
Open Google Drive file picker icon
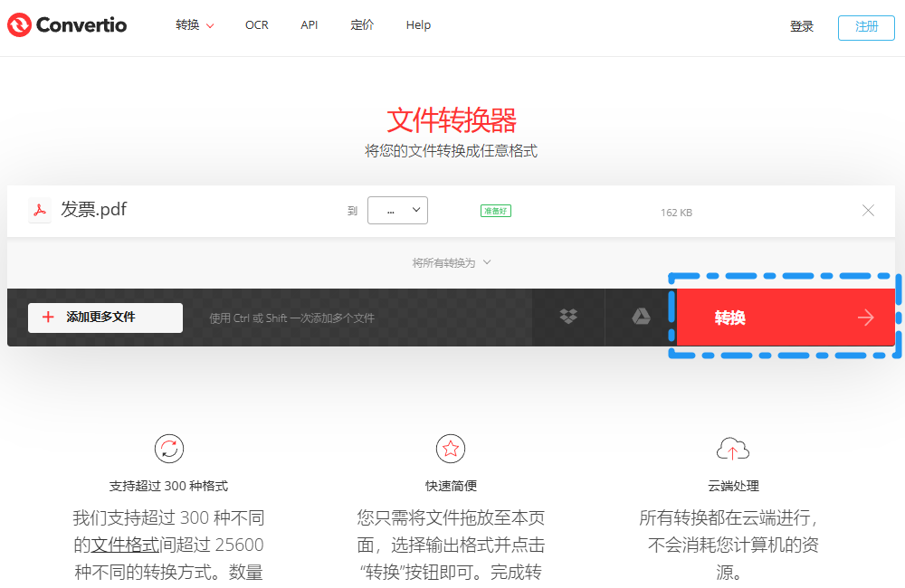tap(642, 317)
